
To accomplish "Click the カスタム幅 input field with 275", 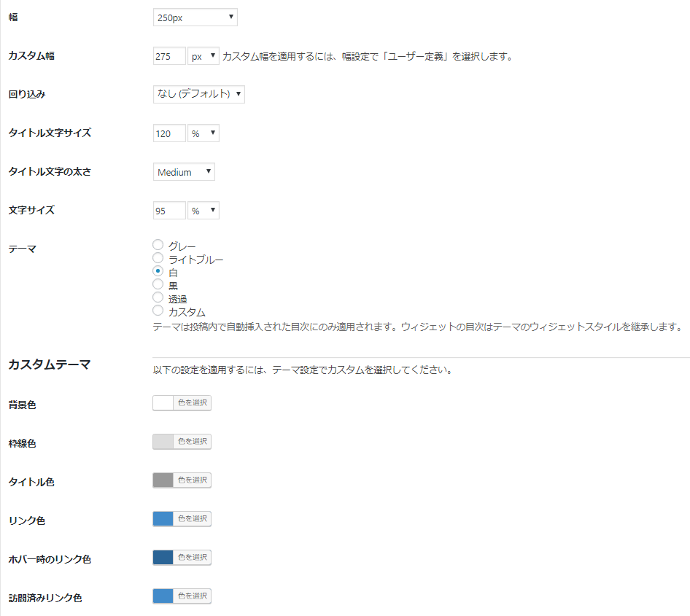I will pyautogui.click(x=169, y=56).
